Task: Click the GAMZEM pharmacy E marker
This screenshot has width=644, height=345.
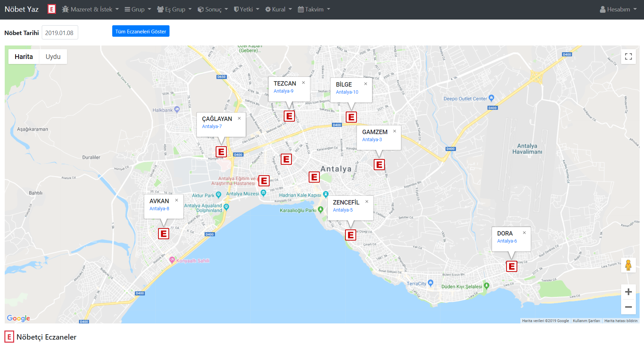Action: (x=379, y=164)
